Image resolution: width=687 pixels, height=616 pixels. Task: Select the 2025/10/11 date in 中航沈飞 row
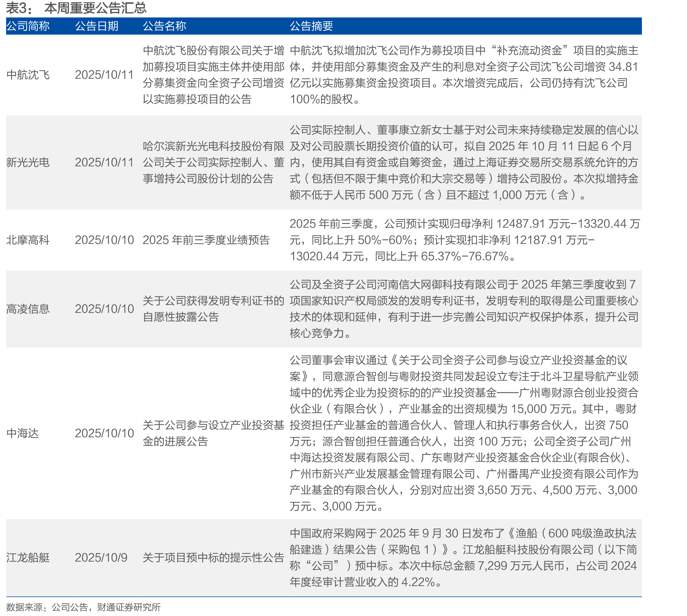(x=104, y=75)
